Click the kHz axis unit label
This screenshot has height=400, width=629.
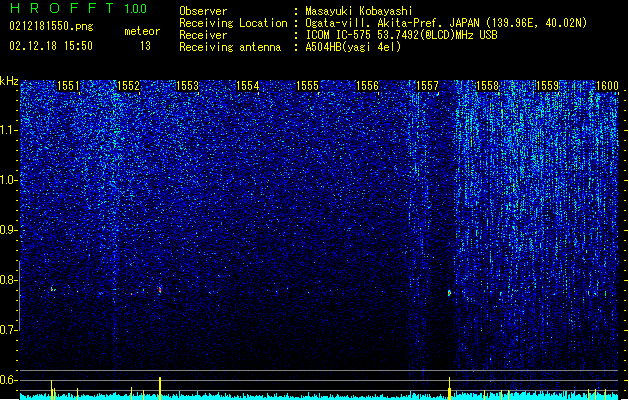point(9,81)
